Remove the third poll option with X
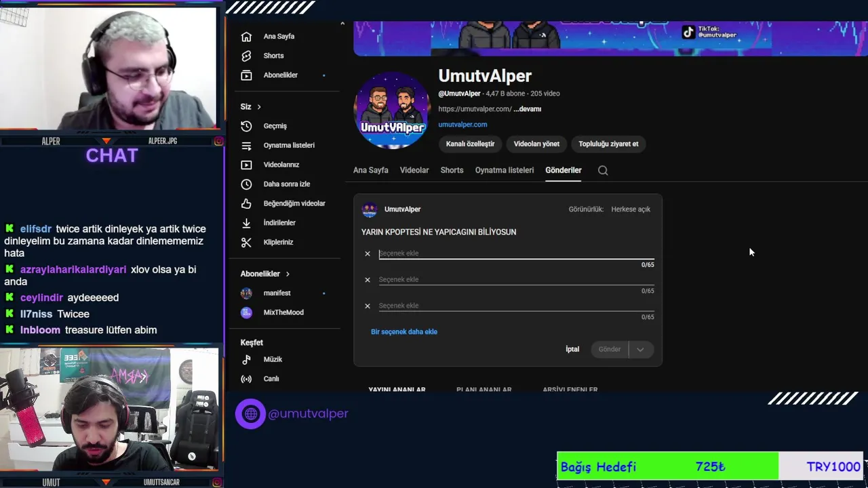 pyautogui.click(x=368, y=306)
